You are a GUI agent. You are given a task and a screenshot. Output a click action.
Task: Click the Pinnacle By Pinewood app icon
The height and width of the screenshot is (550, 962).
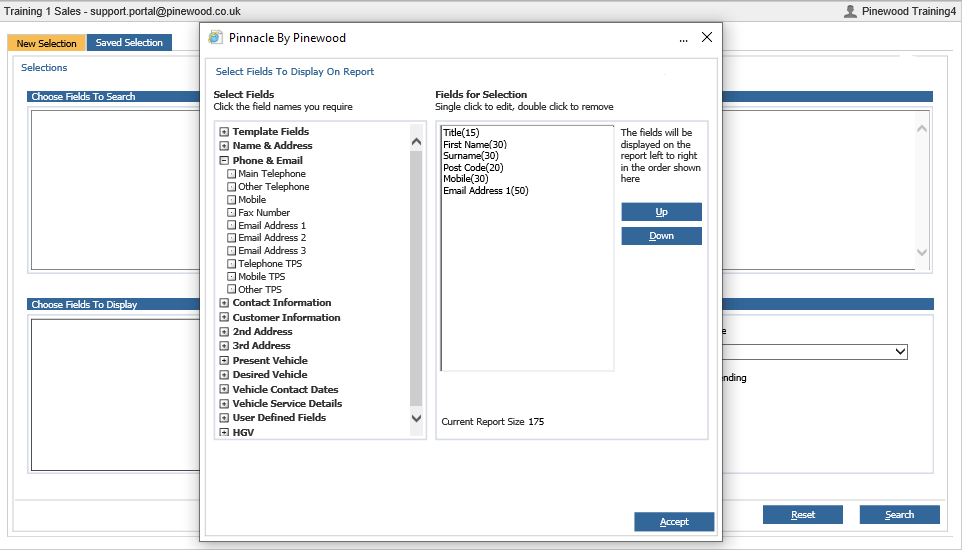point(215,37)
